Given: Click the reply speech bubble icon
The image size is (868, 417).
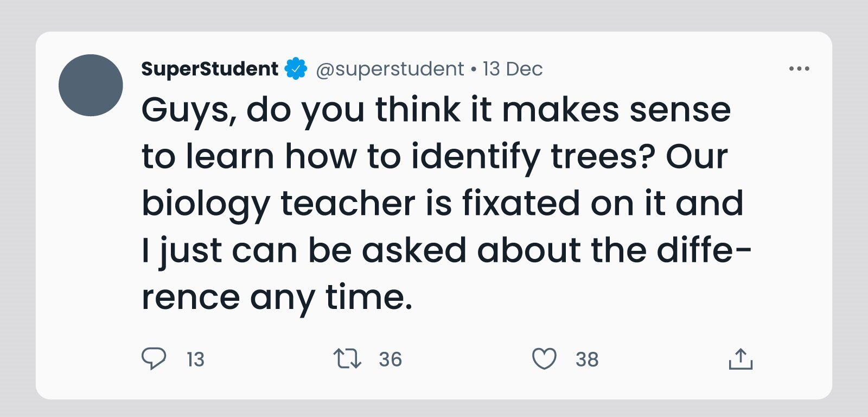Looking at the screenshot, I should click(x=154, y=359).
